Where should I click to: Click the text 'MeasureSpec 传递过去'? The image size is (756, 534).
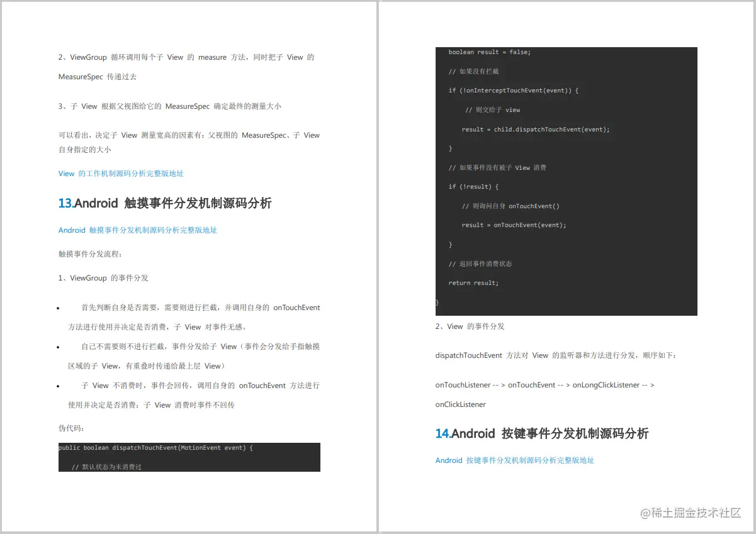[x=98, y=77]
